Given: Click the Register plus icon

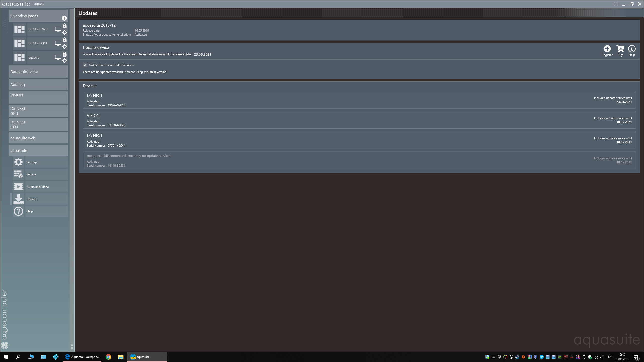Looking at the screenshot, I should 607,49.
